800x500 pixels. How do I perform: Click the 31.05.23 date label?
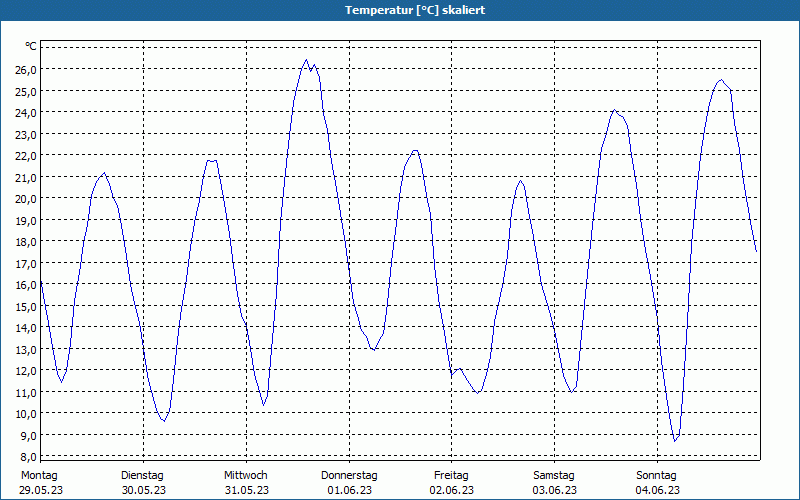coord(246,490)
